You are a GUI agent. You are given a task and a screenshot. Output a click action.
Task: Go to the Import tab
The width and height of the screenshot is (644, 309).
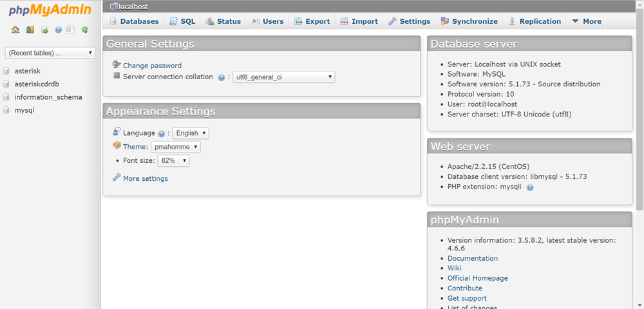[x=359, y=21]
